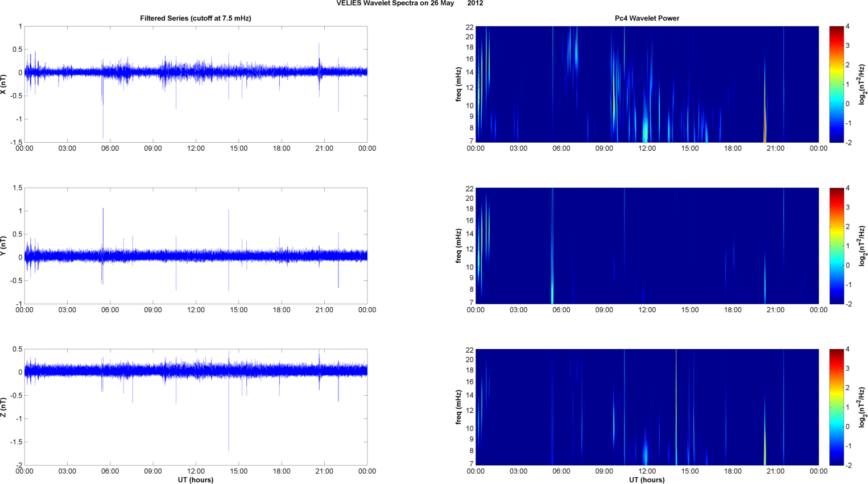Click the bottom wavelet plot's colorbar
This screenshot has height=484, width=868.
(x=836, y=407)
